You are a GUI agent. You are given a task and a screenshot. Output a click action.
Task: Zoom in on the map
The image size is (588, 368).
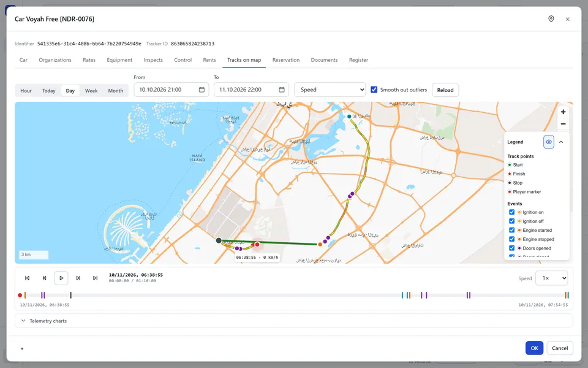point(563,112)
